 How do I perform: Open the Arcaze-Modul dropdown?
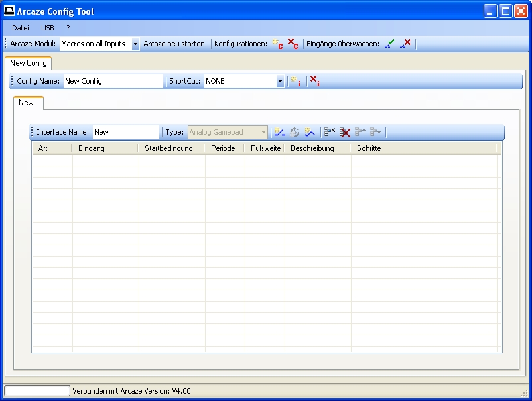[x=135, y=44]
